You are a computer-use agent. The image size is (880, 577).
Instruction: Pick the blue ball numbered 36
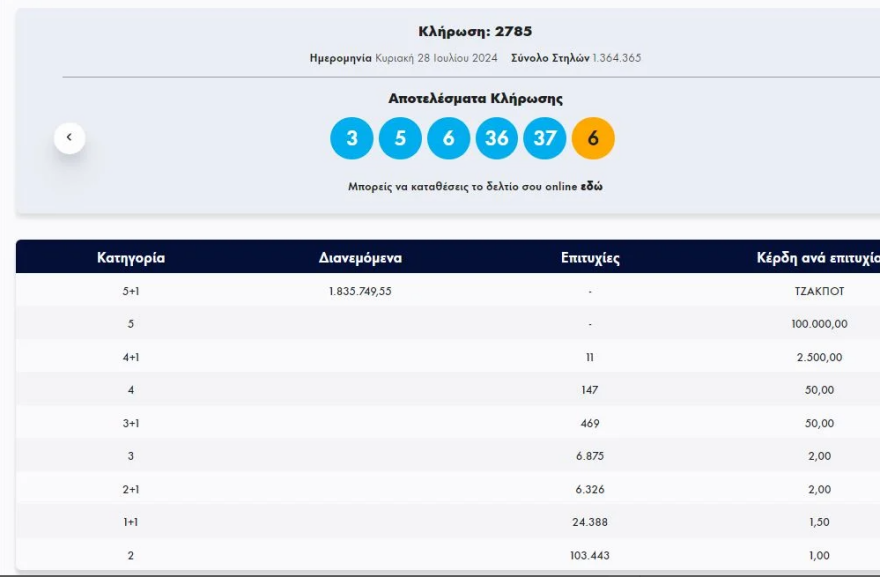[497, 138]
